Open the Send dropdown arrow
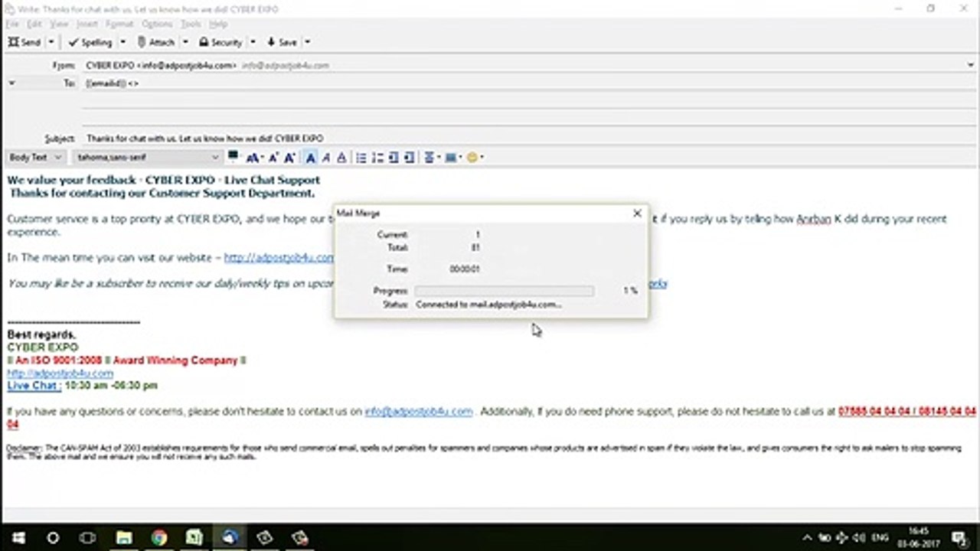Viewport: 980px width, 551px height. (51, 42)
